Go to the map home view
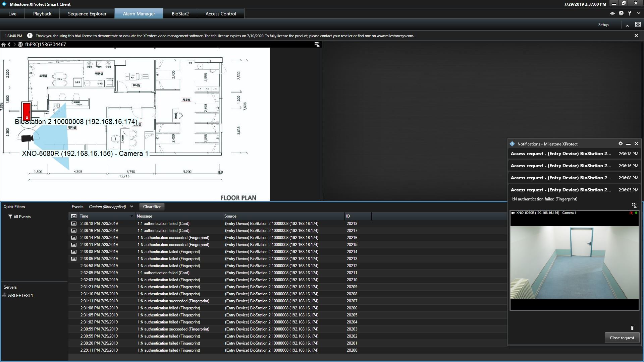The width and height of the screenshot is (644, 362). pyautogui.click(x=3, y=45)
